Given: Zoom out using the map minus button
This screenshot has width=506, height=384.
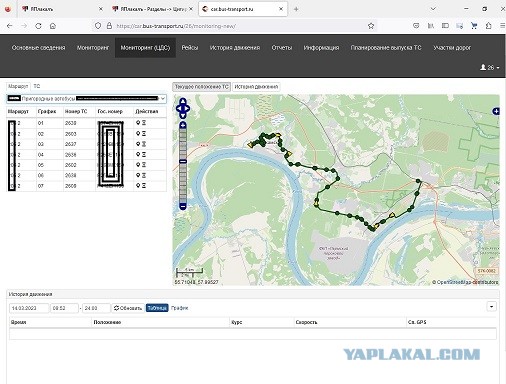Looking at the screenshot, I should point(183,206).
